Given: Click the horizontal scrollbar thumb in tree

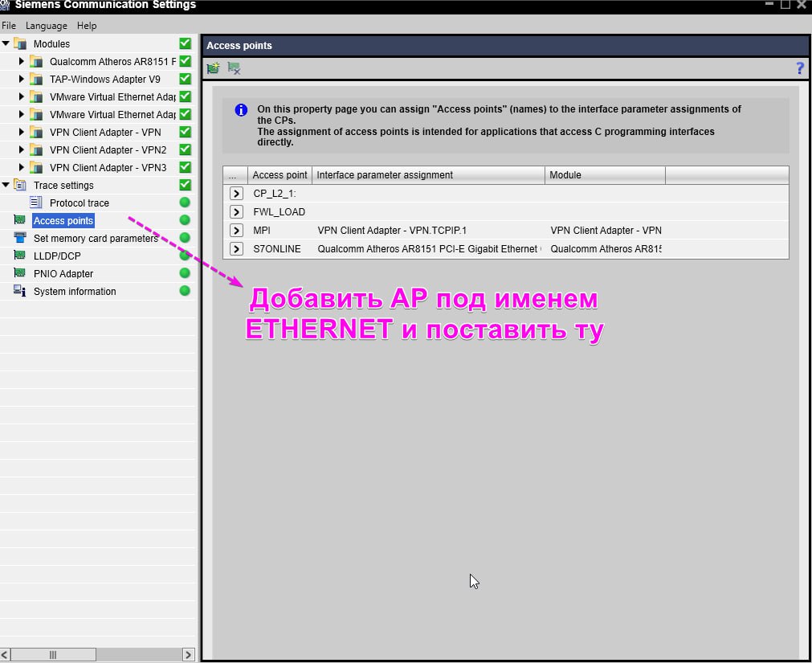Looking at the screenshot, I should (53, 655).
